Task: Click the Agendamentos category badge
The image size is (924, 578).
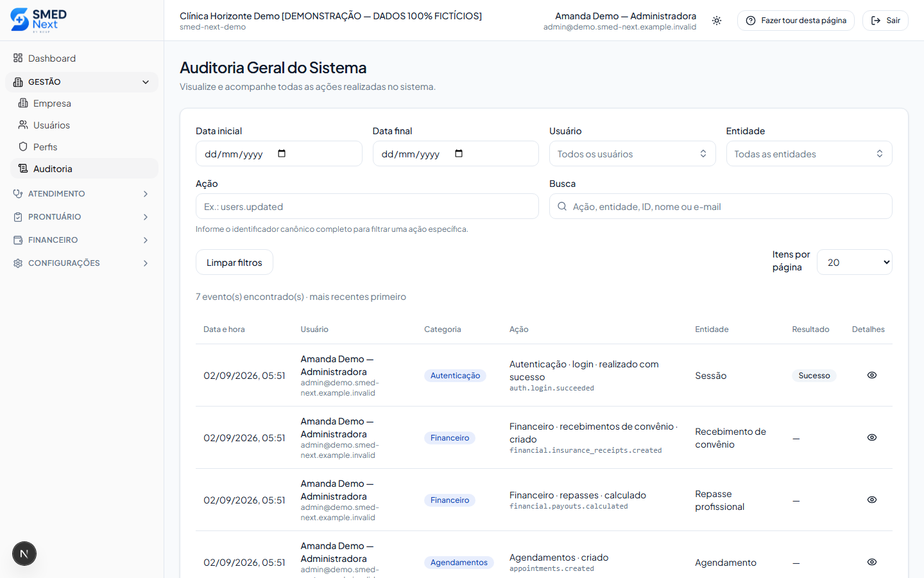Action: coord(459,563)
